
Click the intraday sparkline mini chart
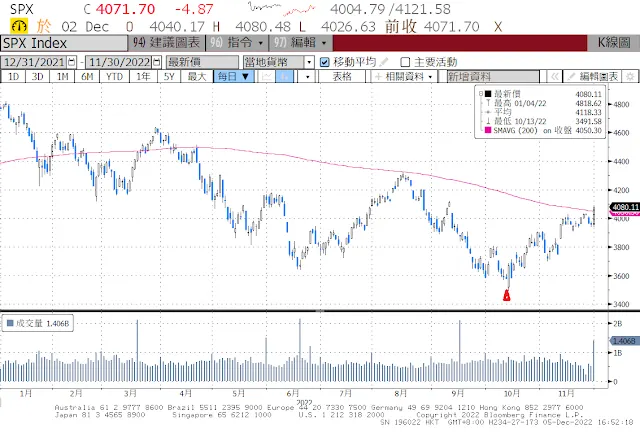coord(282,9)
